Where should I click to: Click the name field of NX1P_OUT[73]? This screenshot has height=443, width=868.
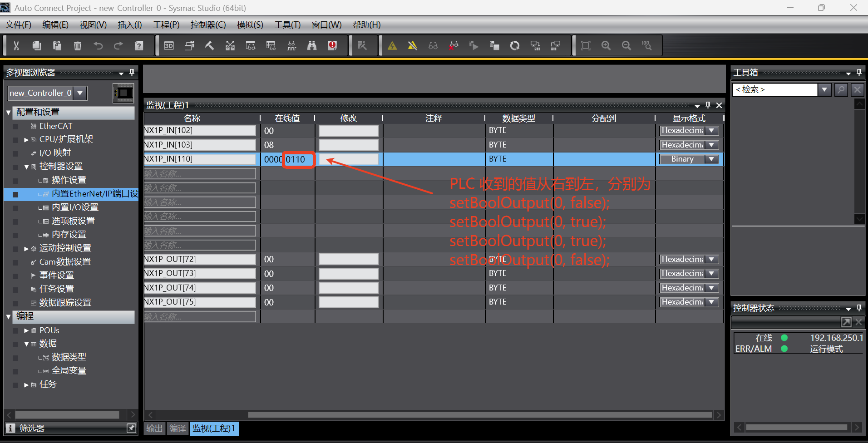point(200,273)
